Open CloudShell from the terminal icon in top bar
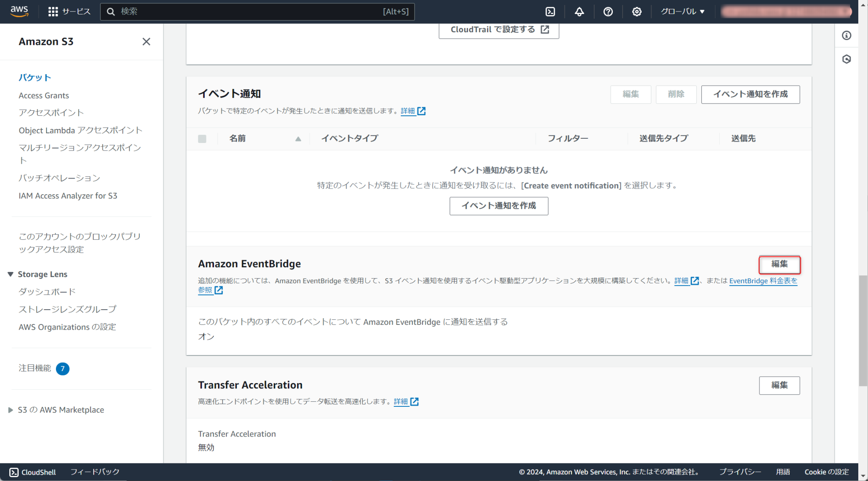Image resolution: width=868 pixels, height=481 pixels. (x=550, y=11)
